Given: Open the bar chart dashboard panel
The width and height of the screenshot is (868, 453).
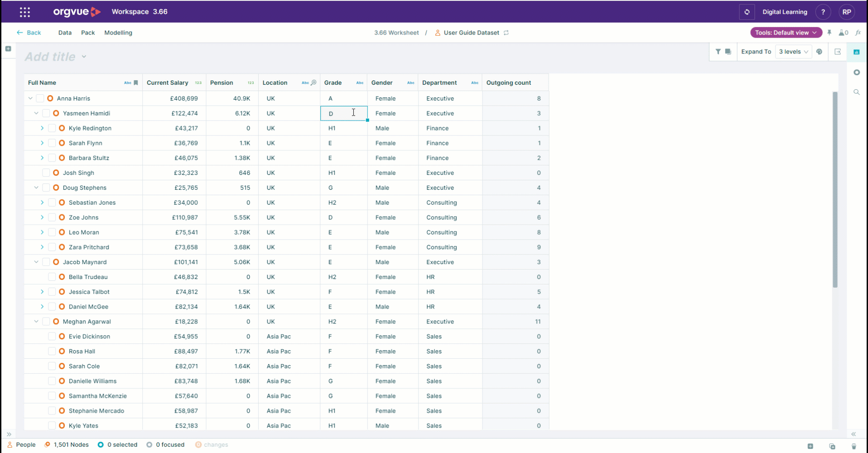Looking at the screenshot, I should [856, 52].
